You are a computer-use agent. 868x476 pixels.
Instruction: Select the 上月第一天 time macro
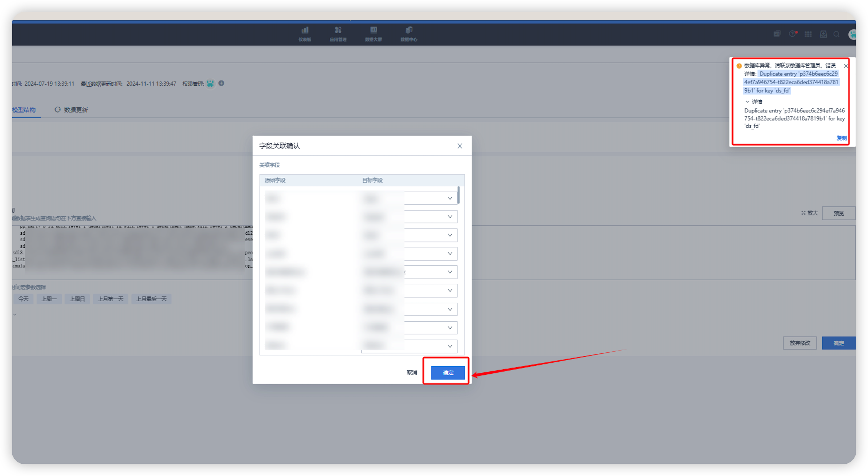pos(110,299)
